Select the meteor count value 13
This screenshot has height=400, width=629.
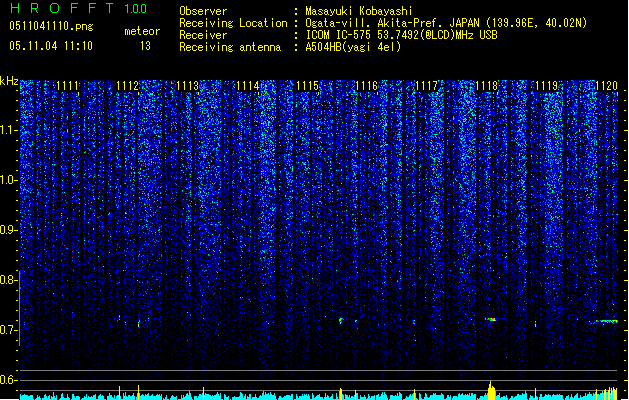coord(145,46)
